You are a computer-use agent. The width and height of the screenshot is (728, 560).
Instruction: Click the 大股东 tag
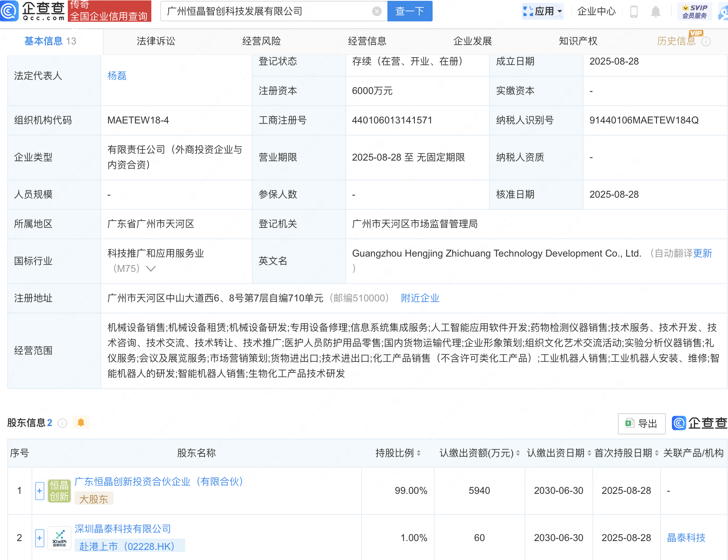pos(94,499)
